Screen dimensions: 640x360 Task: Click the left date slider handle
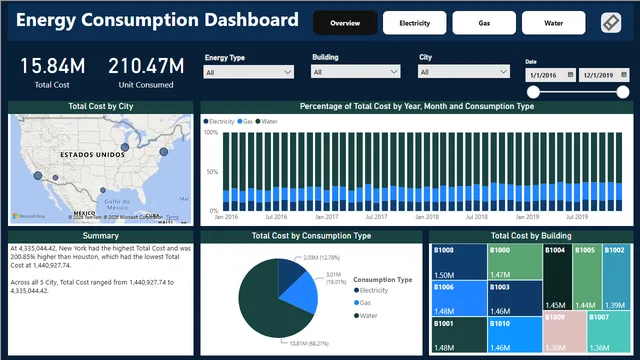click(x=533, y=92)
